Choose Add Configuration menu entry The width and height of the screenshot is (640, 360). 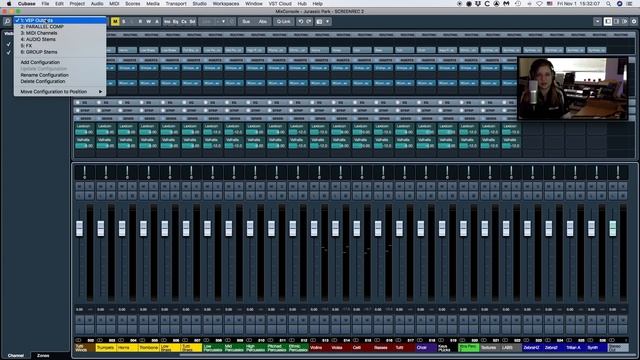click(x=60, y=62)
